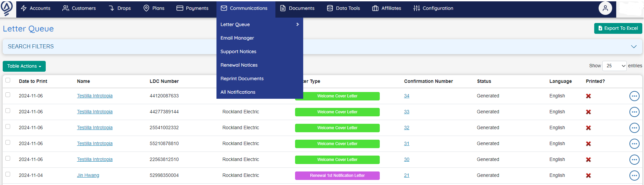Screen dimensions: 644x185
Task: Click Welcome Cover Letter badge for confirmation 33
Action: [337, 112]
